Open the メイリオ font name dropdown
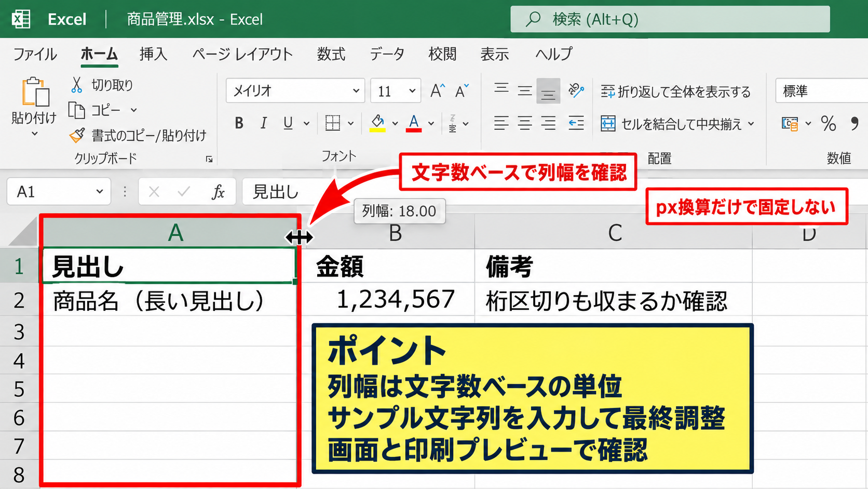 [x=356, y=91]
